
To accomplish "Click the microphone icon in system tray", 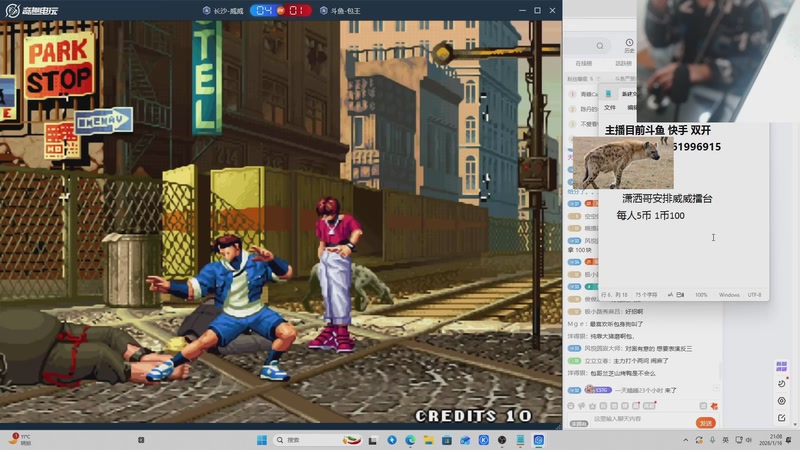I will pos(712,440).
